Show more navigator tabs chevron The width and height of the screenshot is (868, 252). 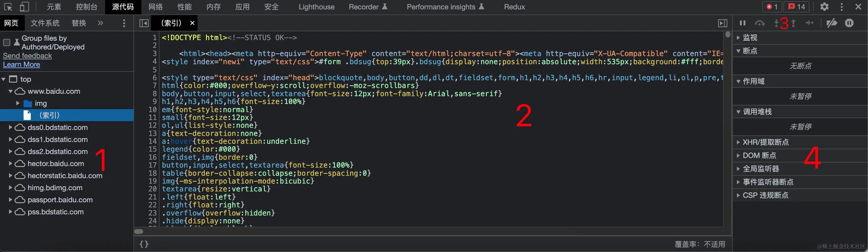pyautogui.click(x=100, y=23)
